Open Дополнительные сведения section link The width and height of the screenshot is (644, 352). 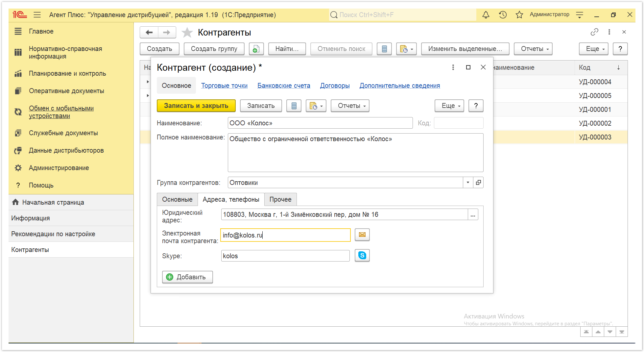[x=399, y=86]
